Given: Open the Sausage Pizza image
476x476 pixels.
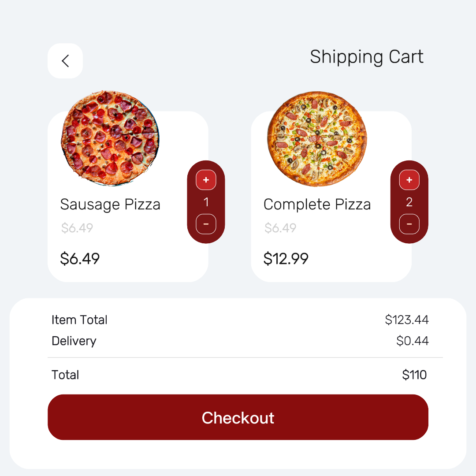Looking at the screenshot, I should (x=110, y=138).
